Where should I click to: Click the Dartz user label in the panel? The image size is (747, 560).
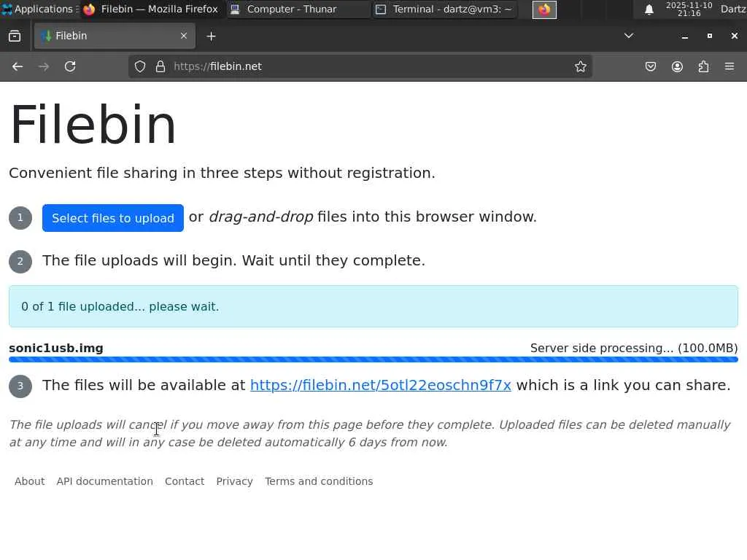pos(733,9)
